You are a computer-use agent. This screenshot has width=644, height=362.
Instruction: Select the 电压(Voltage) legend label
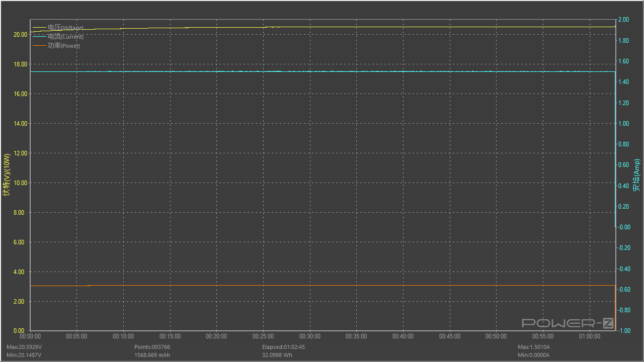click(x=65, y=28)
